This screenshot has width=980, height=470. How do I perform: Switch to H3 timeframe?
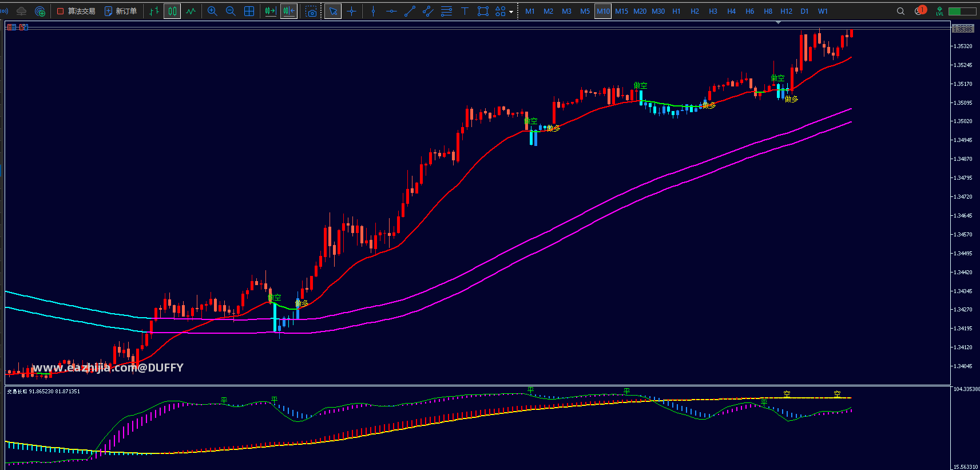(x=713, y=11)
